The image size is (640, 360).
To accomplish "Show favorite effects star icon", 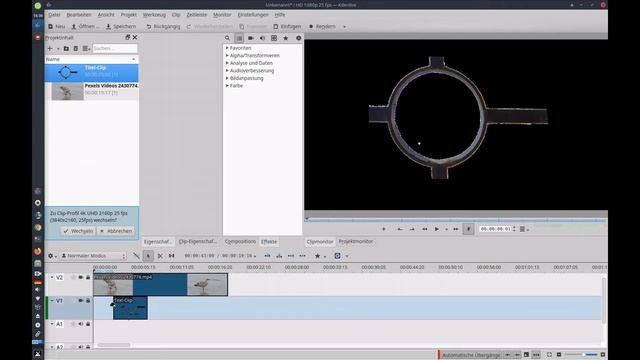I will coord(286,38).
